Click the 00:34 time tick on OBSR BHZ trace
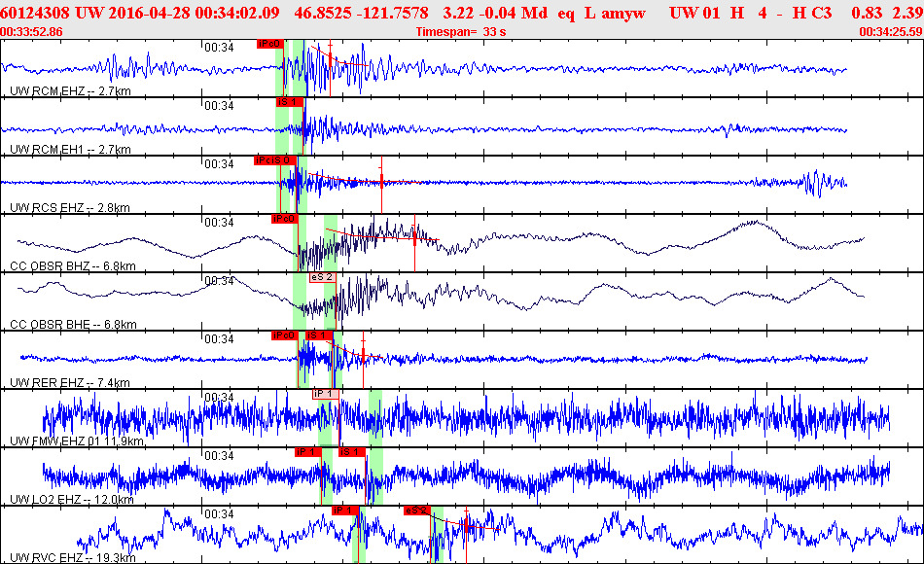 point(219,223)
